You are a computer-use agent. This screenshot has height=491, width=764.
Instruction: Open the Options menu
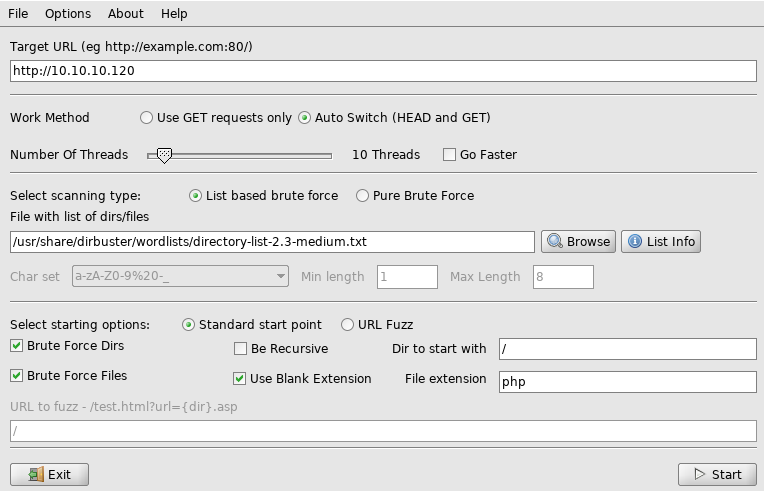pyautogui.click(x=68, y=14)
